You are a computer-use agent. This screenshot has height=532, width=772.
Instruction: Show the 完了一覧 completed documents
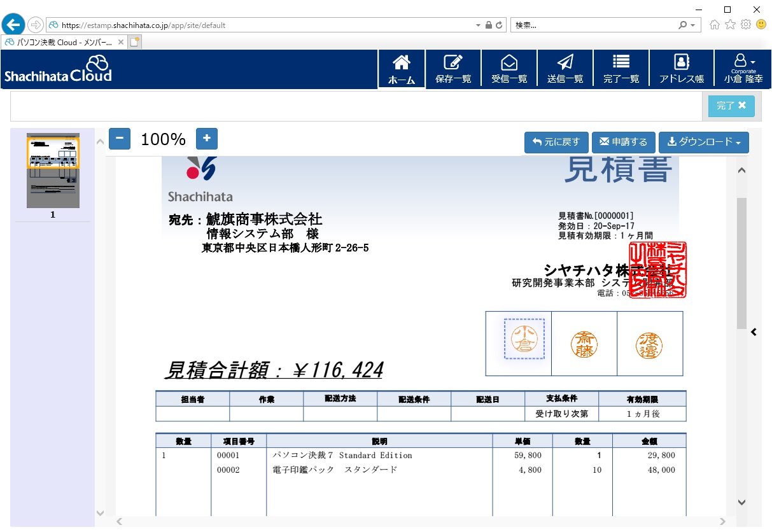click(621, 67)
